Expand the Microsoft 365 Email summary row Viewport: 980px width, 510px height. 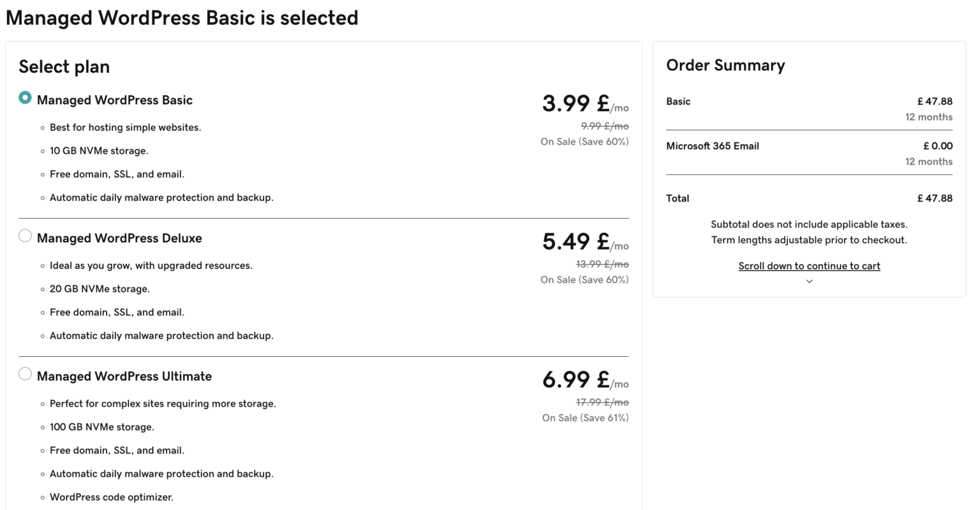713,146
